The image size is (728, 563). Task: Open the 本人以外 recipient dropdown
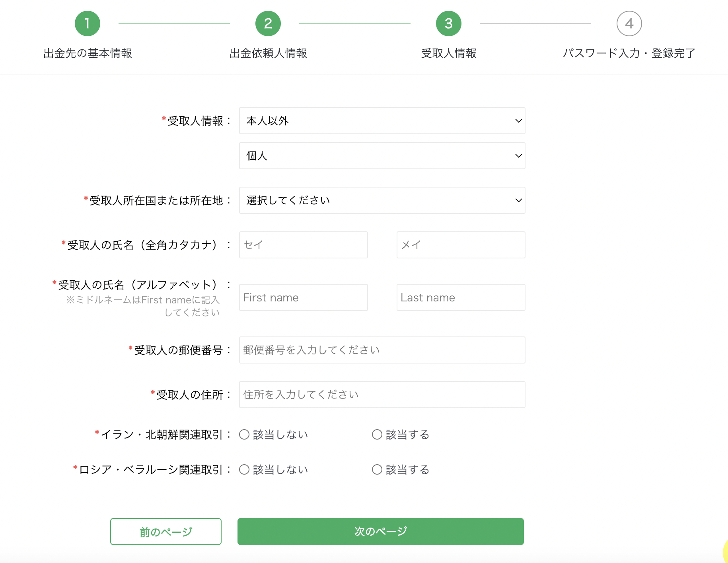[x=382, y=121]
